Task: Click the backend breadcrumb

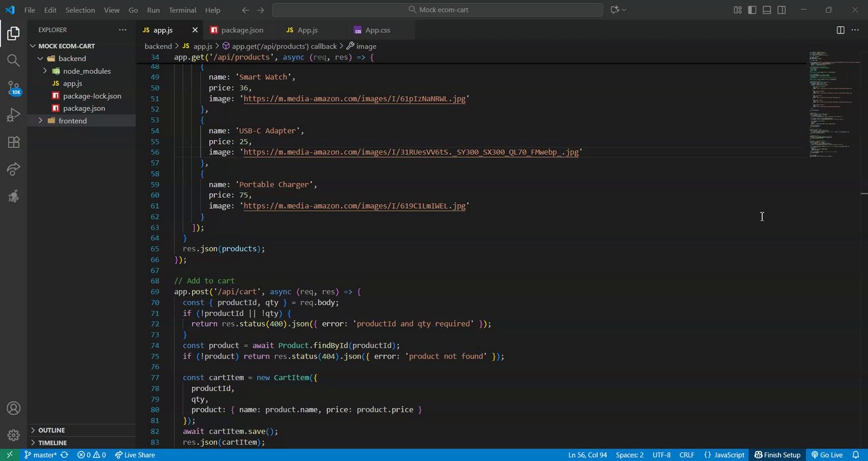Action: [158, 46]
